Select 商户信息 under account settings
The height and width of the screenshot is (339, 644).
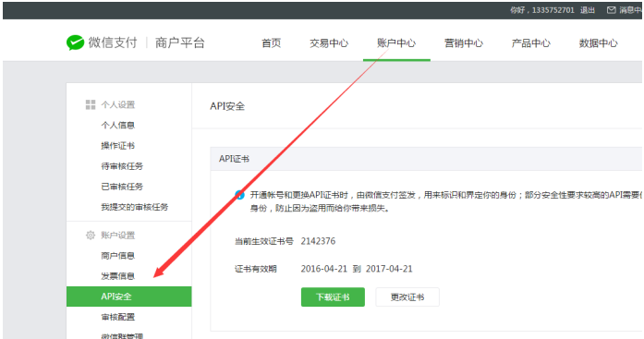118,256
